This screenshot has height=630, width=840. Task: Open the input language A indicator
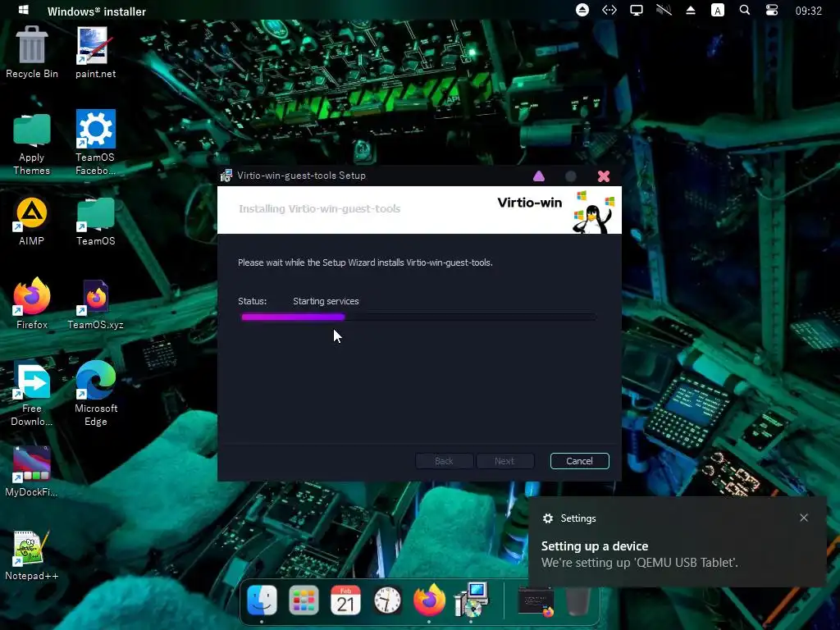point(717,10)
